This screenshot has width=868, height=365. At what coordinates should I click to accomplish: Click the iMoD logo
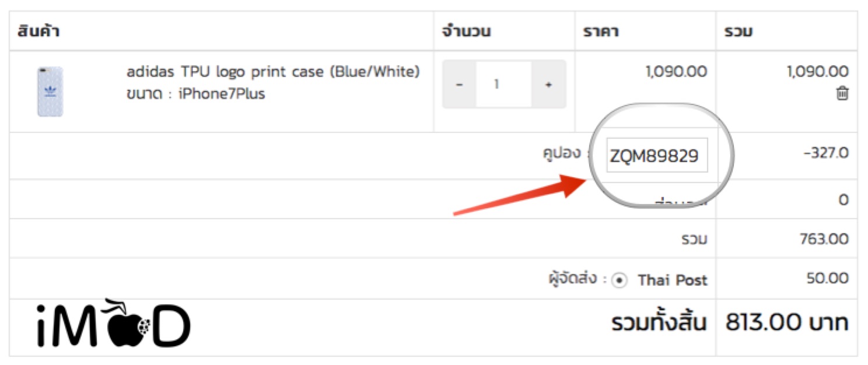click(x=113, y=324)
